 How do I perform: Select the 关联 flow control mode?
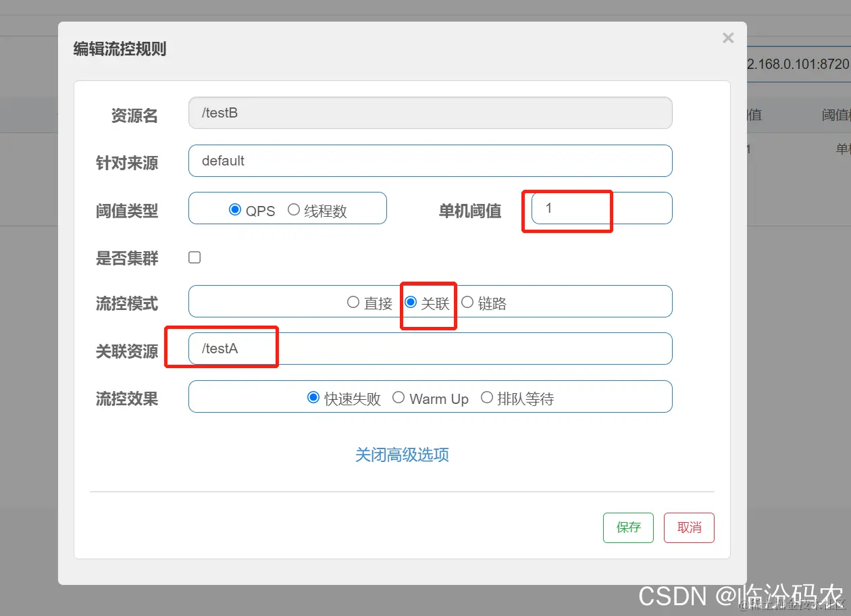pos(412,302)
